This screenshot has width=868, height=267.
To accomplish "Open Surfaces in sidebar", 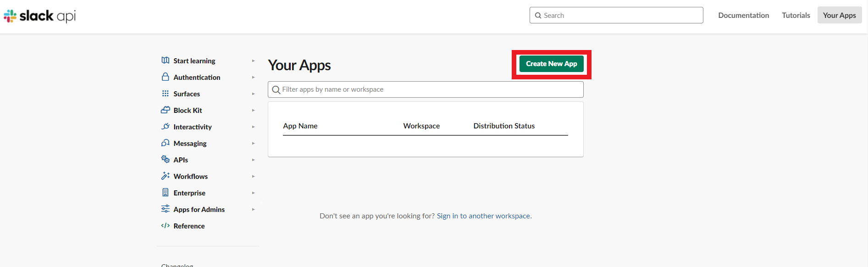I will click(187, 94).
